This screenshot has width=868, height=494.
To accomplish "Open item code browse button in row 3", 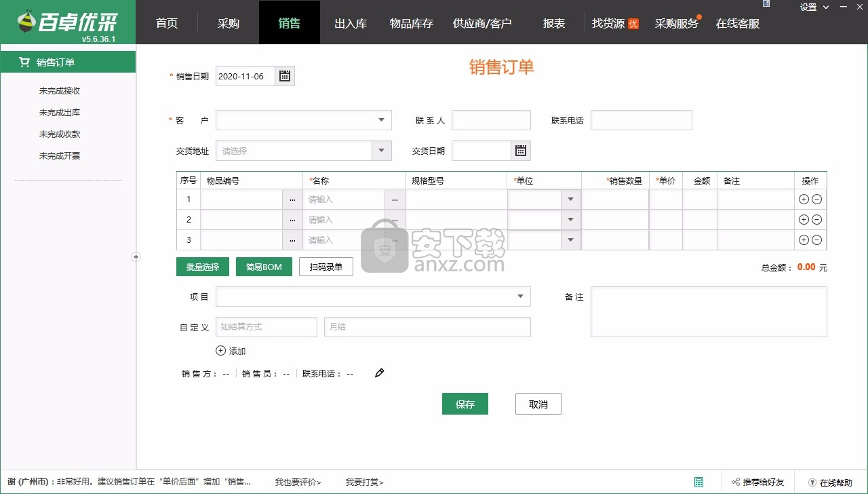I will tap(292, 240).
